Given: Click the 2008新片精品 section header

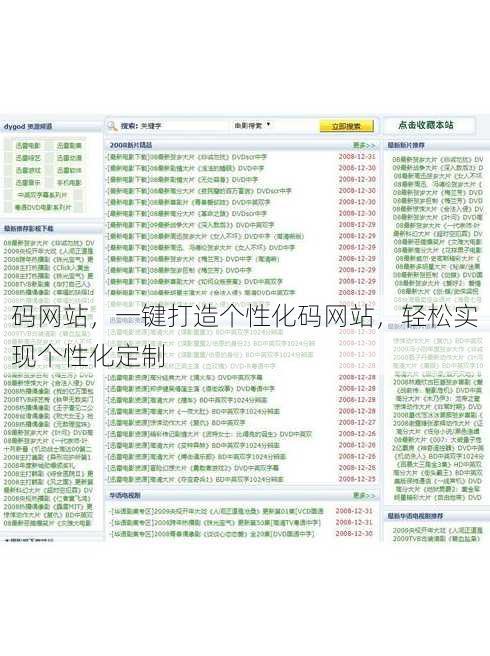Looking at the screenshot, I should tap(131, 145).
